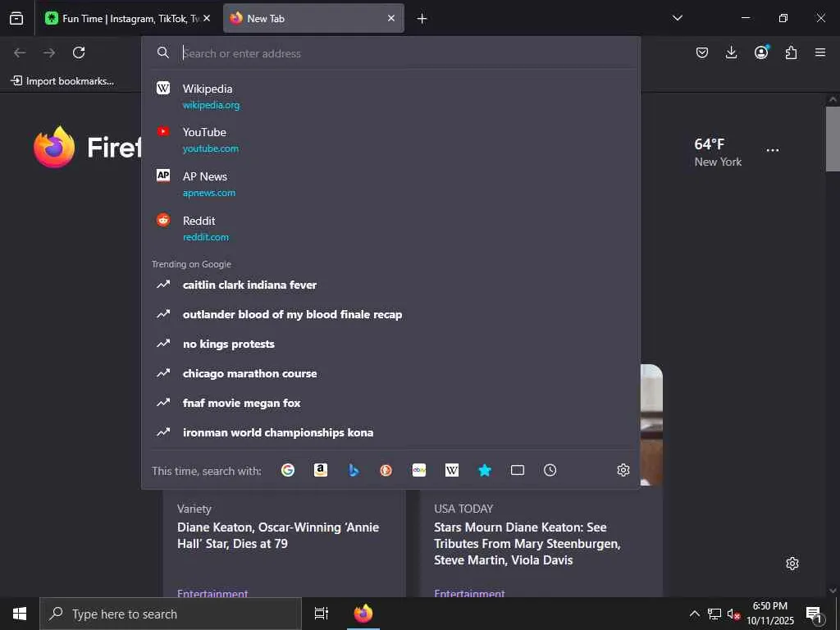The image size is (840, 630).
Task: Open the Firefox application menu
Action: (x=820, y=52)
